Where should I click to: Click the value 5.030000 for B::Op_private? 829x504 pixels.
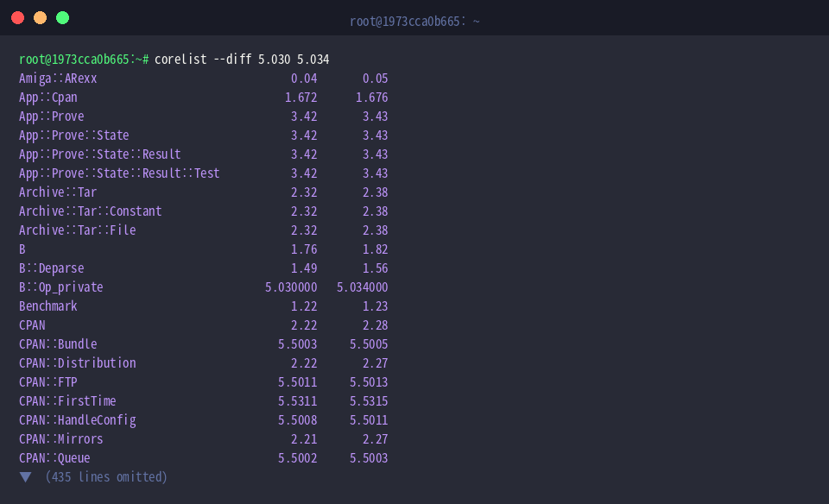tap(291, 287)
